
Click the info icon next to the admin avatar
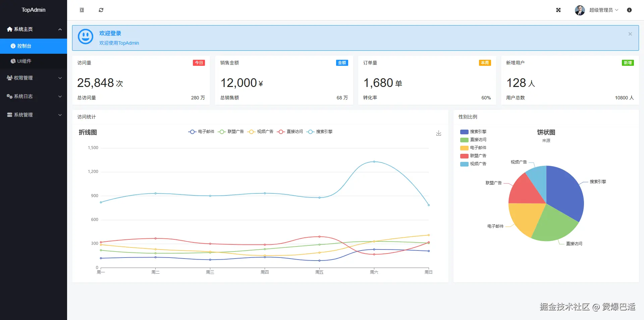(629, 10)
